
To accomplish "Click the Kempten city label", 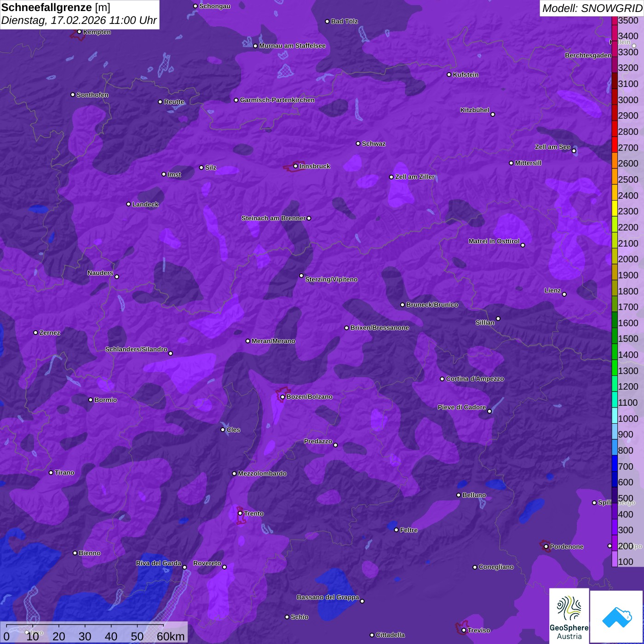I will pyautogui.click(x=97, y=32).
